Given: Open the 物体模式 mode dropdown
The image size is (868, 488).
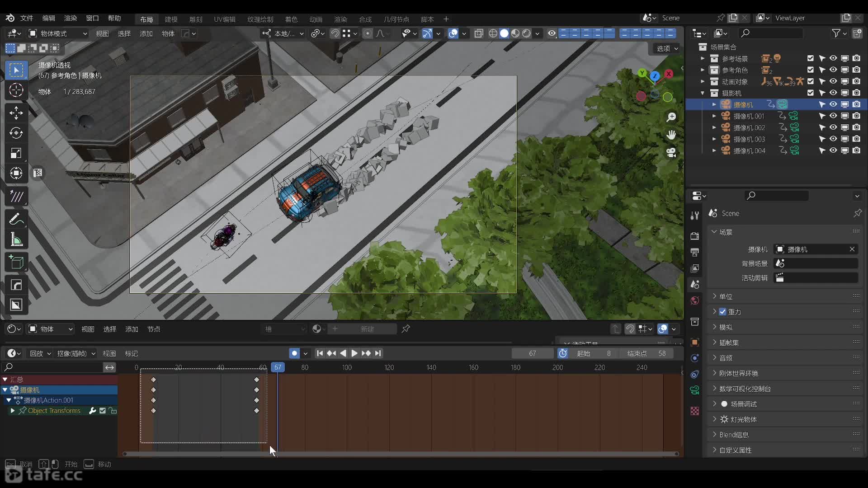Looking at the screenshot, I should tap(57, 33).
